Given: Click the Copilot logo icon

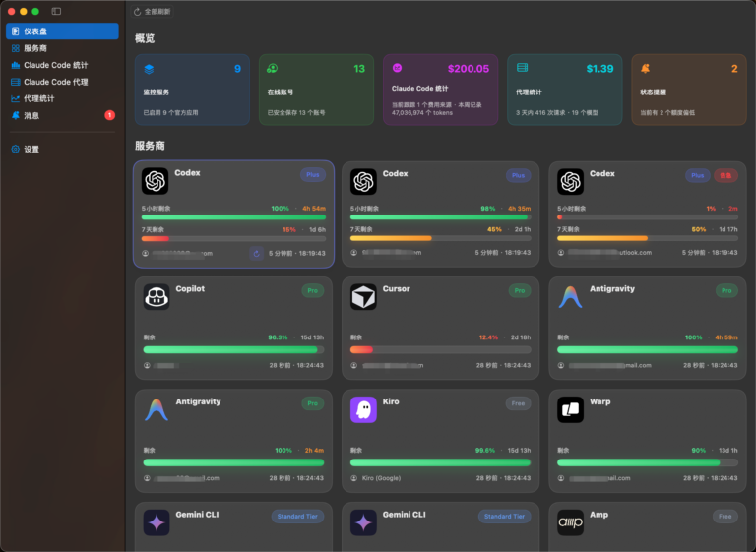Looking at the screenshot, I should (157, 296).
